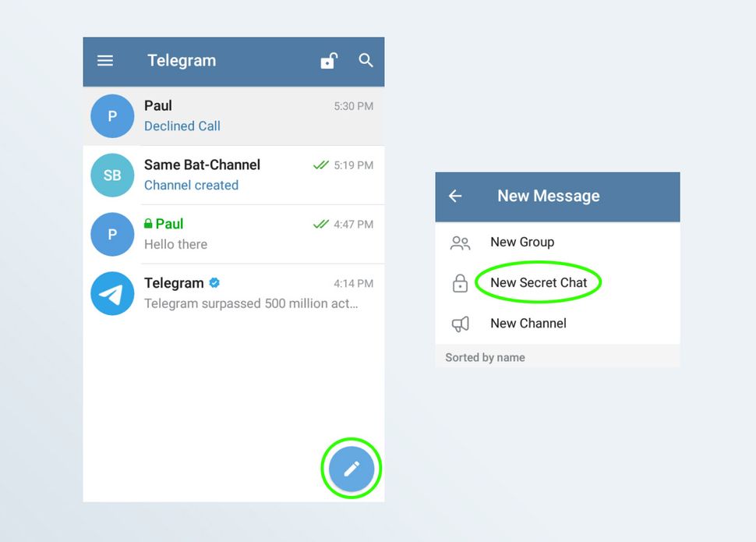Open search from the Telegram toolbar

366,60
